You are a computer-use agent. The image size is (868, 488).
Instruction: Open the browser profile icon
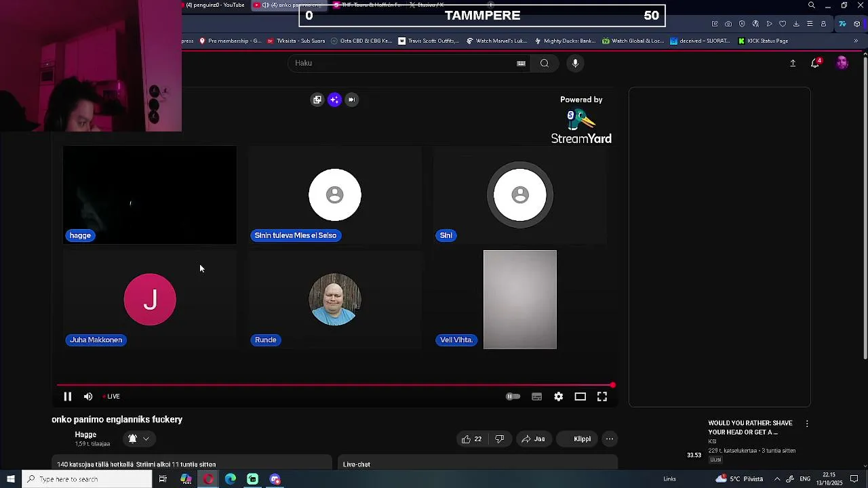tap(823, 24)
